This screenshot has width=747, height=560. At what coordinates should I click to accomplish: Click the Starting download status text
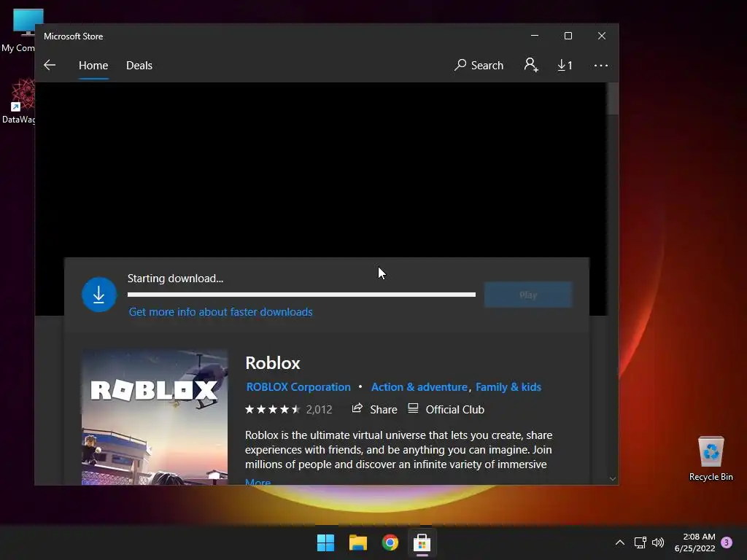[175, 278]
